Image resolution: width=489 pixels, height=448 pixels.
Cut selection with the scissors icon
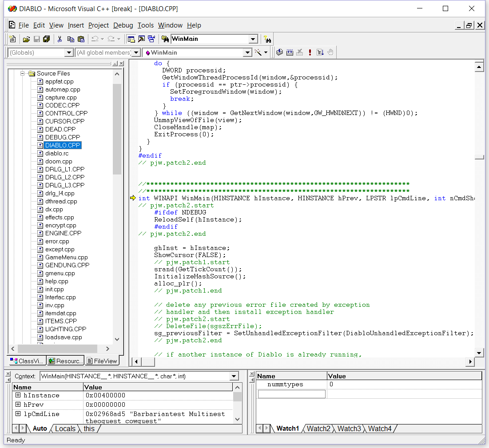tap(60, 39)
